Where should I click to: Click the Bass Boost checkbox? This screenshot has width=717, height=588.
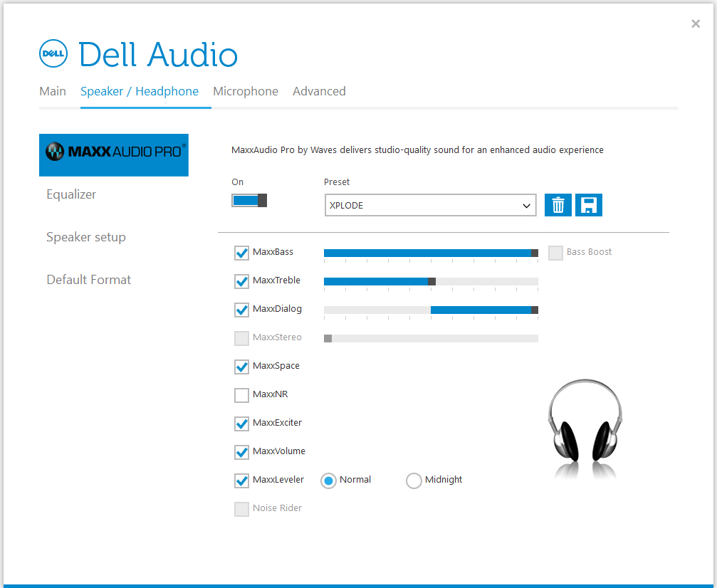pyautogui.click(x=555, y=253)
